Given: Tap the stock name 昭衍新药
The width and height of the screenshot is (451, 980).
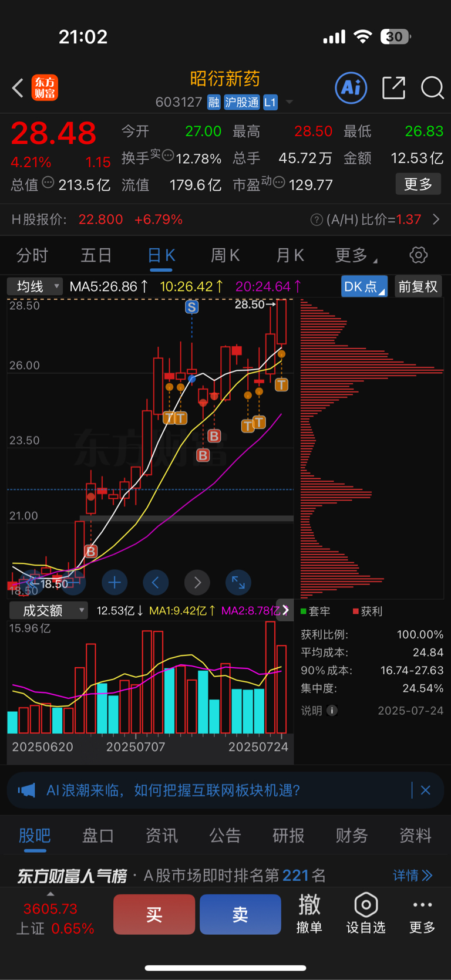Looking at the screenshot, I should (x=225, y=79).
